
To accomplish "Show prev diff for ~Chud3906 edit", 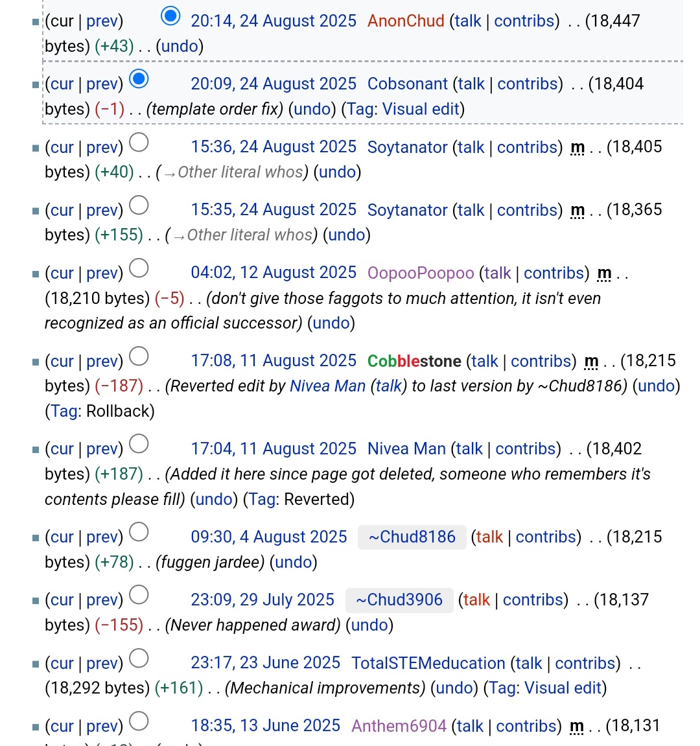I will click(x=102, y=600).
